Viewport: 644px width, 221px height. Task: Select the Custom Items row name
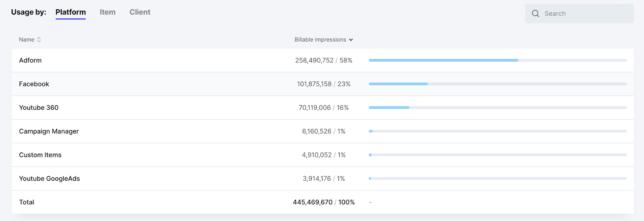pos(40,155)
